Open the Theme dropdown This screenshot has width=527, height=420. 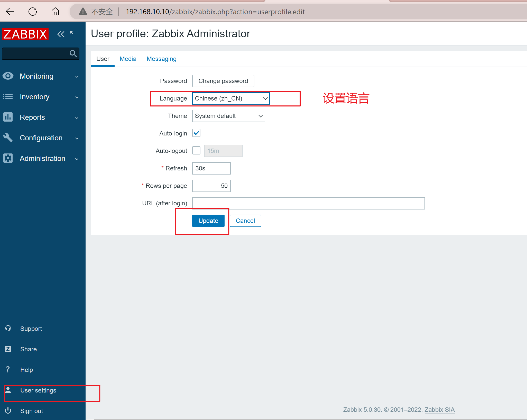(x=228, y=116)
